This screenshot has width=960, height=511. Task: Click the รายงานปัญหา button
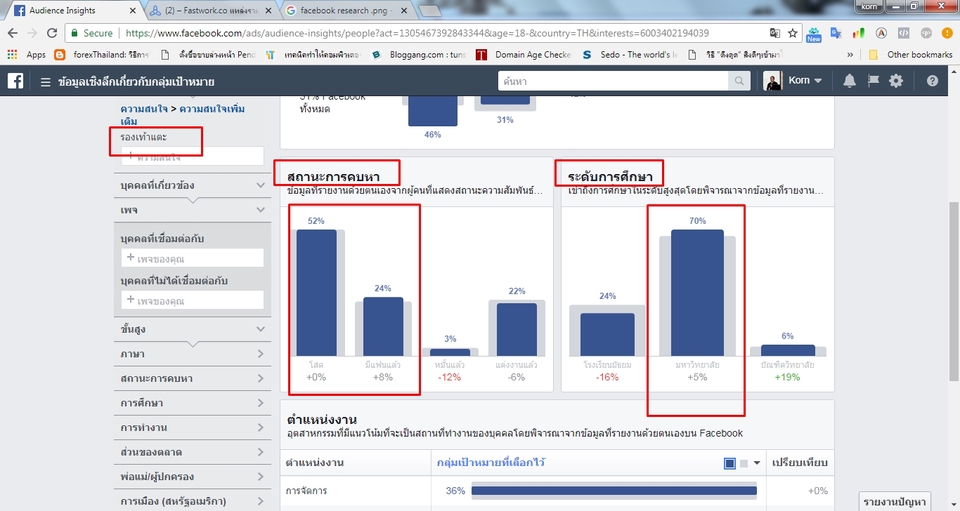tap(894, 502)
